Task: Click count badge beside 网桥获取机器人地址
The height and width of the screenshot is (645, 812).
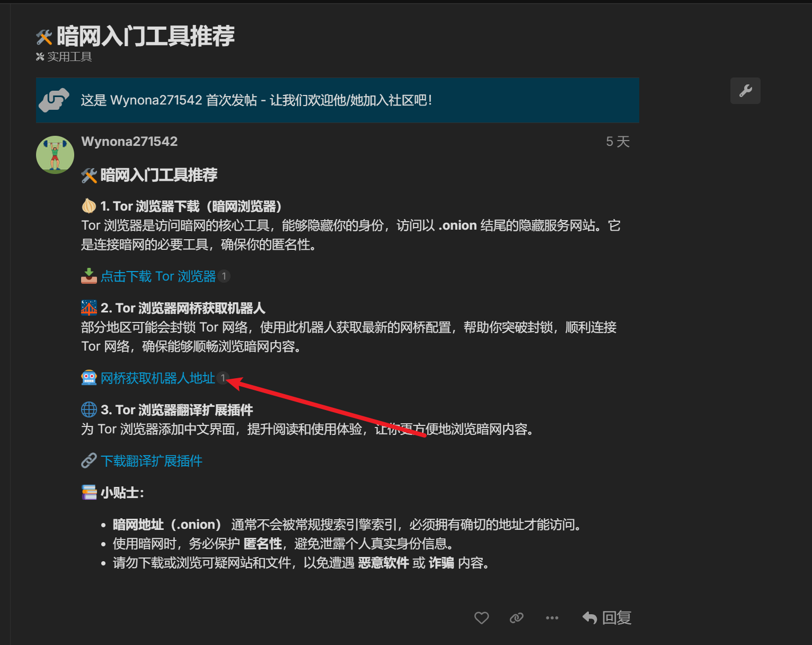Action: coord(223,378)
